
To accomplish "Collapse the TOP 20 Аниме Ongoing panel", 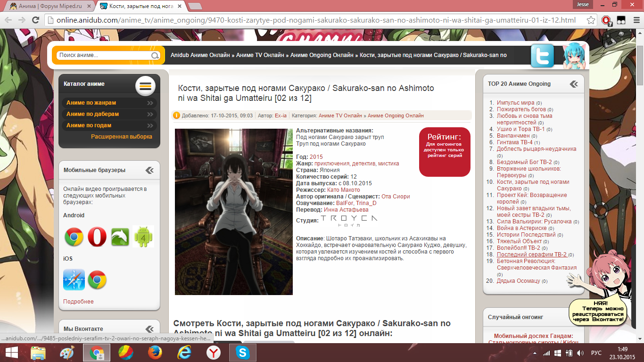I will (574, 84).
